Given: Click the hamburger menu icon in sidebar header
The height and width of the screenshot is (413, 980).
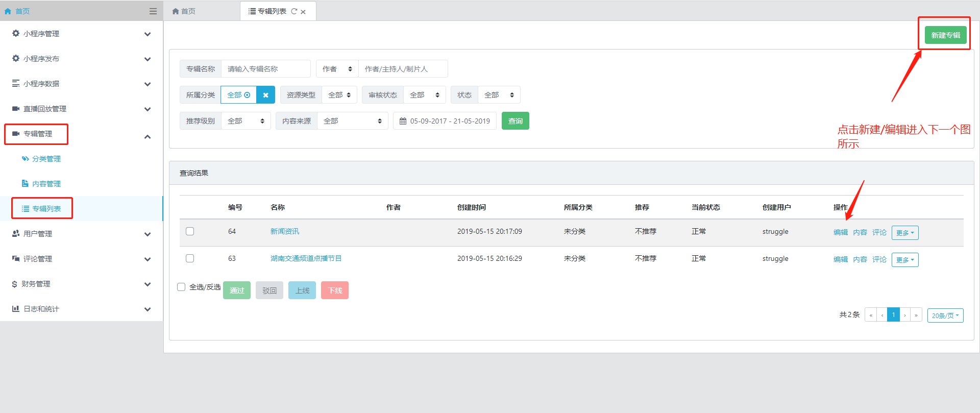Looking at the screenshot, I should (153, 11).
